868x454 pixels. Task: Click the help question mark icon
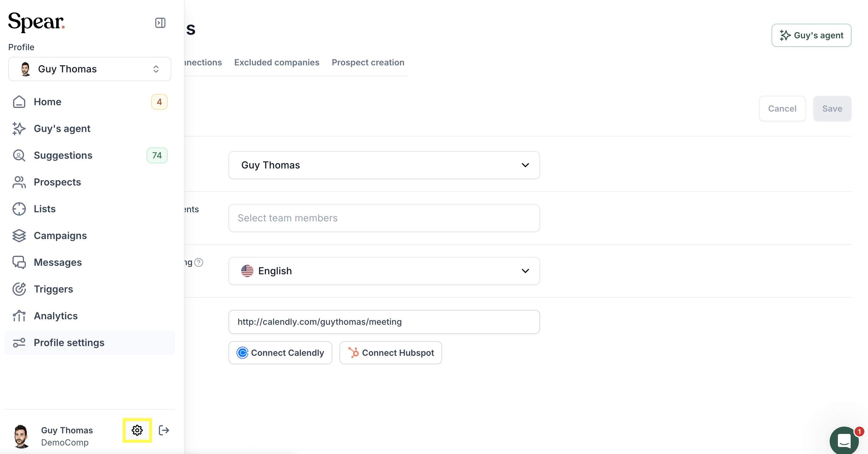coord(199,262)
